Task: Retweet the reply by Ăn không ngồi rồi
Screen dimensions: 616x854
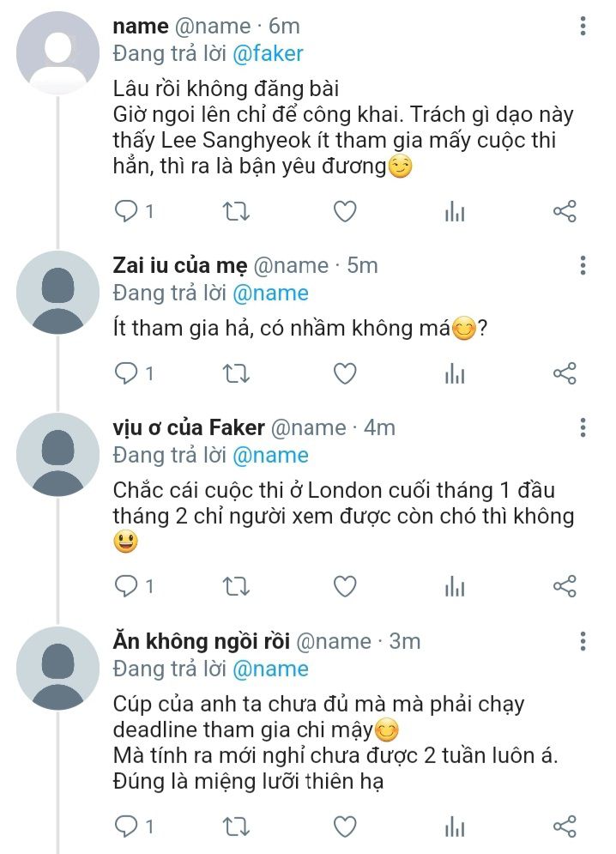Action: (x=236, y=827)
